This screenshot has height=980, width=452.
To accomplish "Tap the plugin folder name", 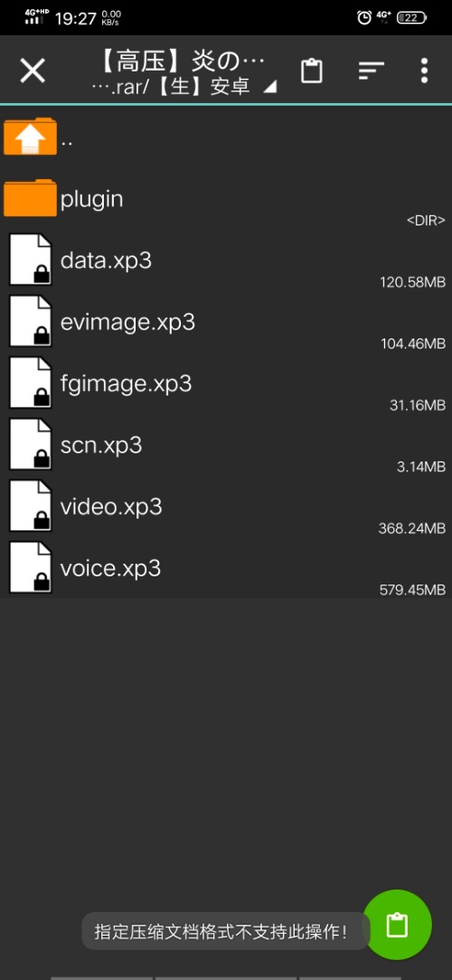I will tap(92, 200).
